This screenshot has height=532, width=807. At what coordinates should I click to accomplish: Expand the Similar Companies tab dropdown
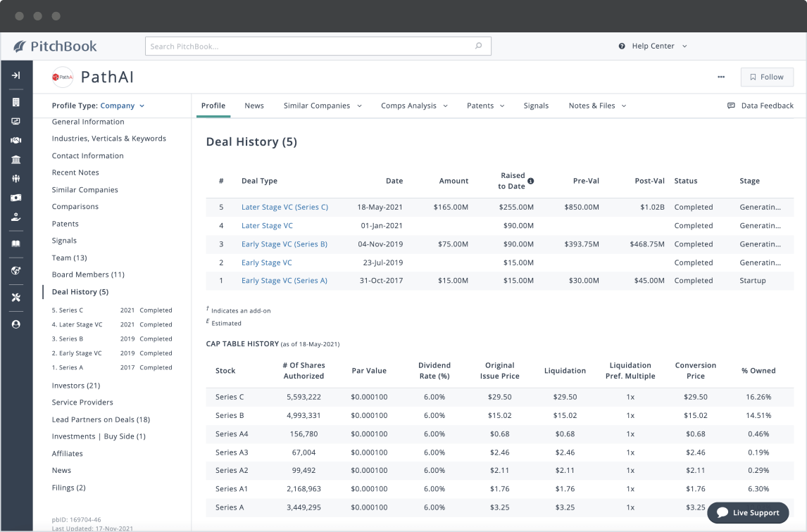[359, 106]
